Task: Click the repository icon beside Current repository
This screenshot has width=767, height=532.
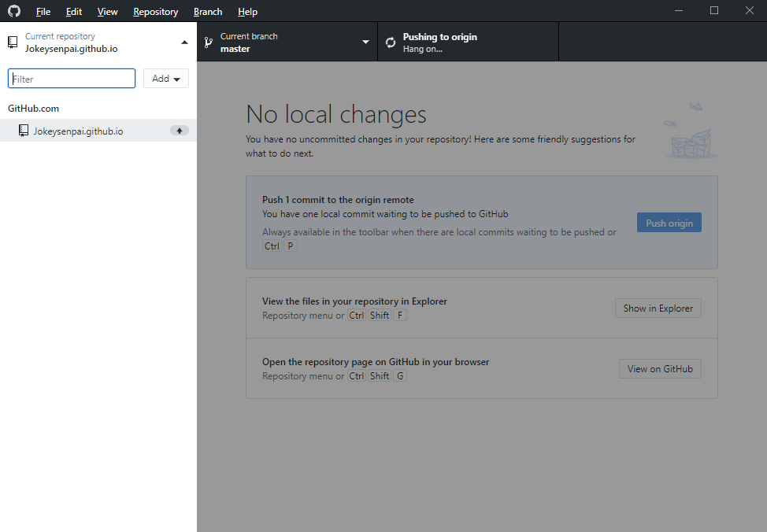Action: [x=13, y=42]
